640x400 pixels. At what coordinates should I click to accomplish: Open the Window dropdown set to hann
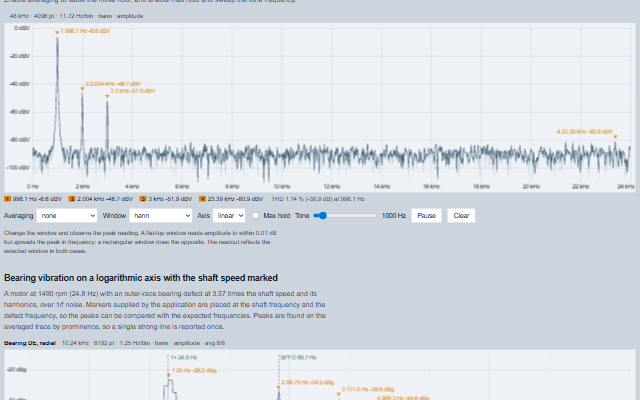pyautogui.click(x=160, y=216)
